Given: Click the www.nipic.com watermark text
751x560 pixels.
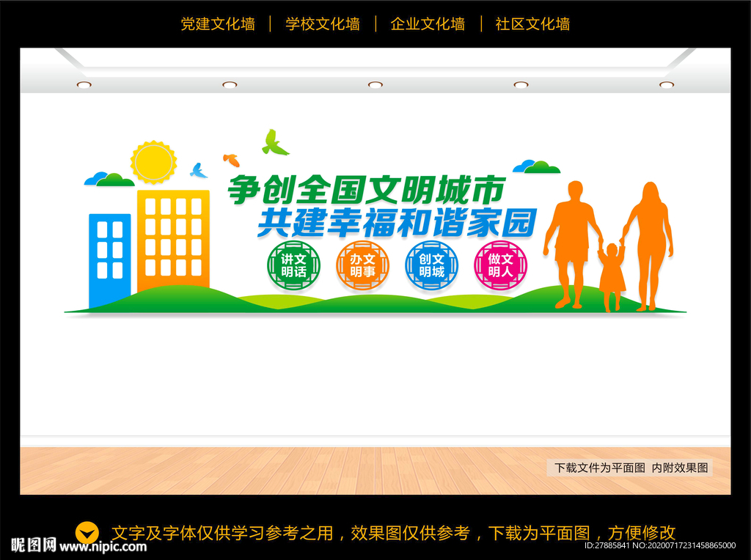Looking at the screenshot, I should 103,546.
